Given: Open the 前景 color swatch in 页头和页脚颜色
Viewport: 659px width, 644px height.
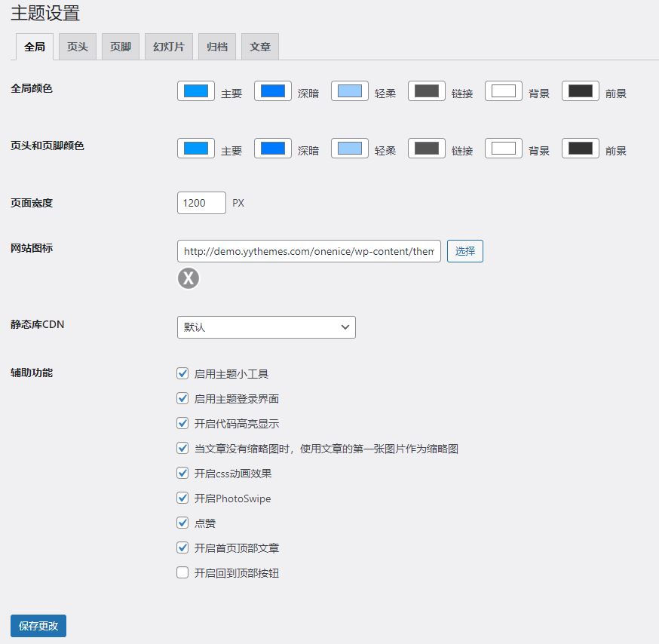Looking at the screenshot, I should coord(580,148).
